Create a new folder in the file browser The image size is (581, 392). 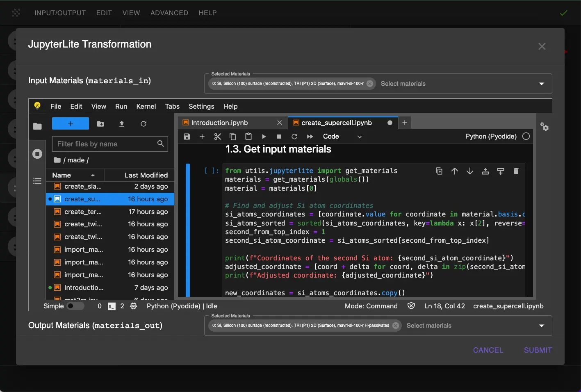pyautogui.click(x=100, y=124)
